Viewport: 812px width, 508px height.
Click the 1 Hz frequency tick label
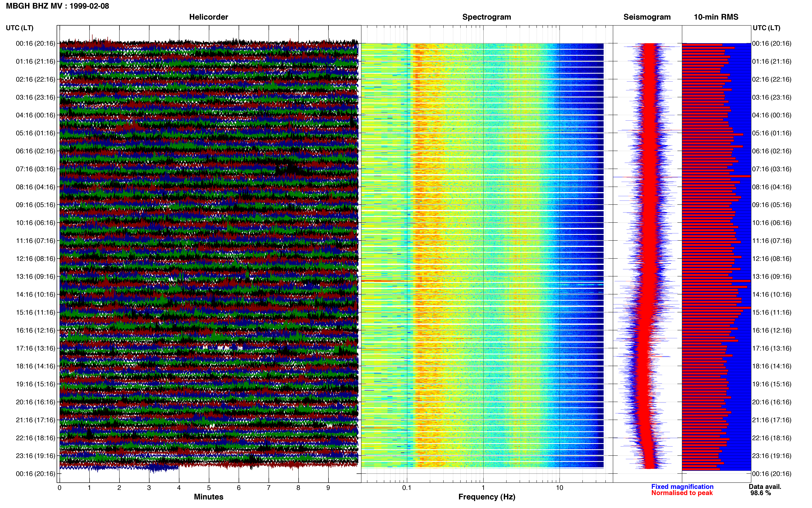(x=483, y=488)
